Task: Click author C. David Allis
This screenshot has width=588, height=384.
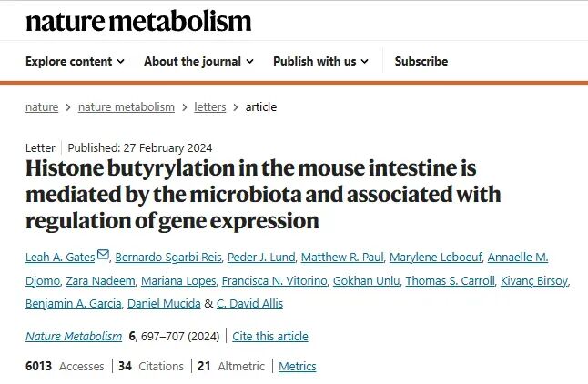Action: click(x=249, y=303)
